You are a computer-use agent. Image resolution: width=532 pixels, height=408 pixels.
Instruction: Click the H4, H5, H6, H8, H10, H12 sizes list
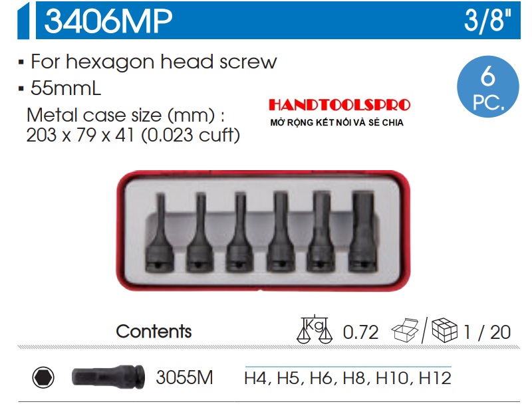348,378
